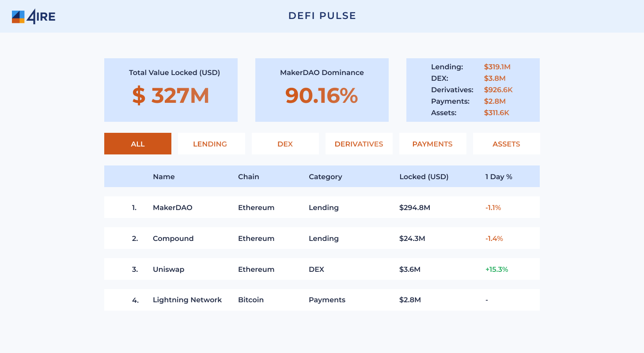
Task: Click the Total Value Locked card
Action: pyautogui.click(x=171, y=90)
